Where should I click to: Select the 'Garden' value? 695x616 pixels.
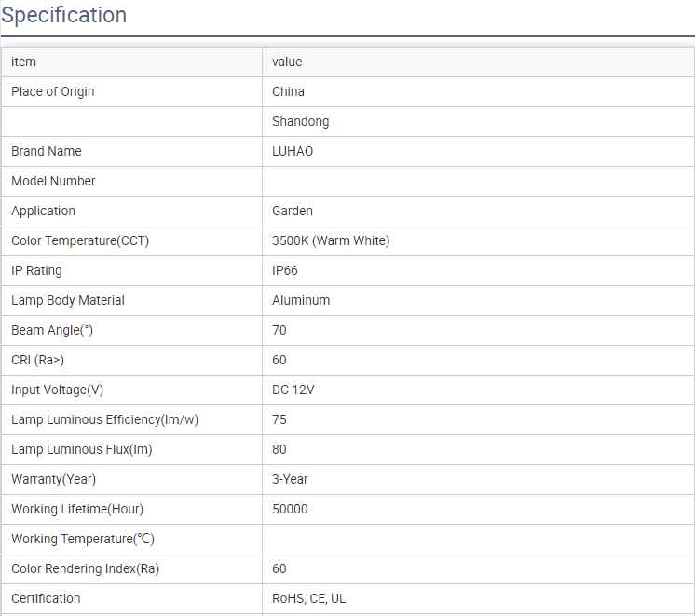293,211
